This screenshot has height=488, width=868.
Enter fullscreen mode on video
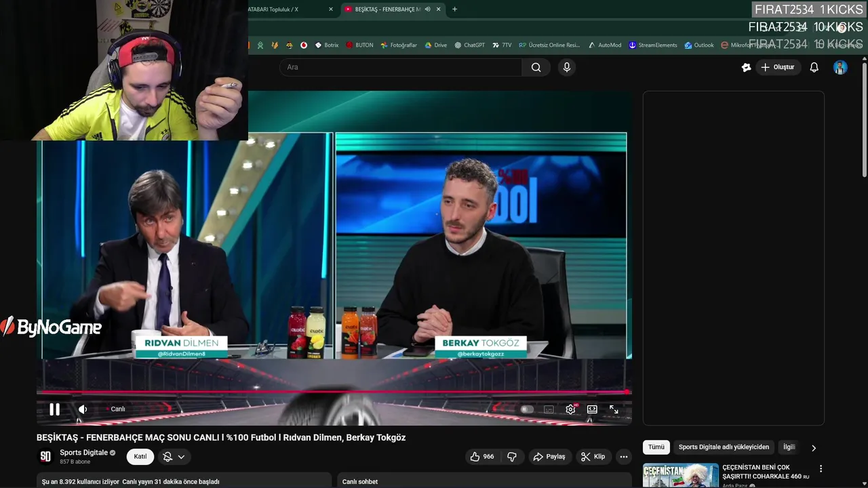pos(614,409)
